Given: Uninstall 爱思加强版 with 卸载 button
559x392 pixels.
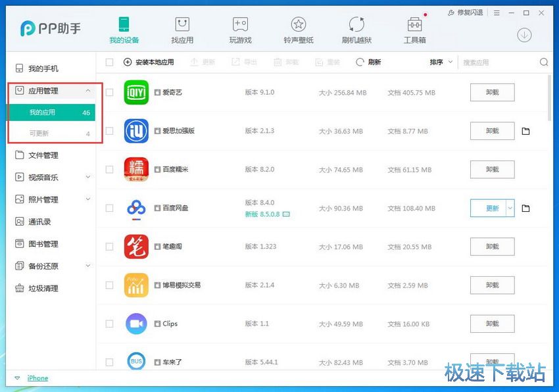Looking at the screenshot, I should pyautogui.click(x=493, y=131).
